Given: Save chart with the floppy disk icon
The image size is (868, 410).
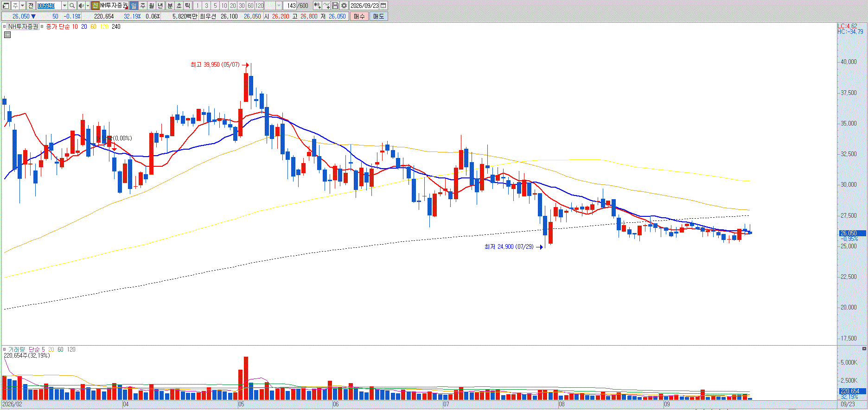Looking at the screenshot, I should (x=335, y=6).
